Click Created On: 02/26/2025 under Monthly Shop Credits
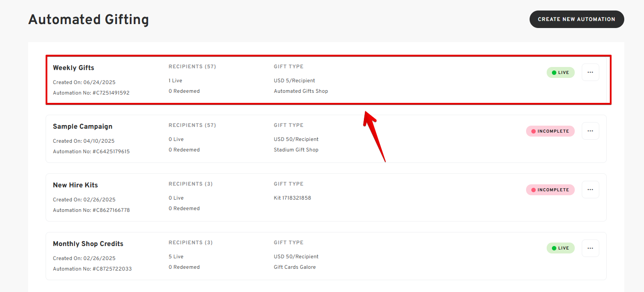The image size is (644, 292). click(84, 258)
